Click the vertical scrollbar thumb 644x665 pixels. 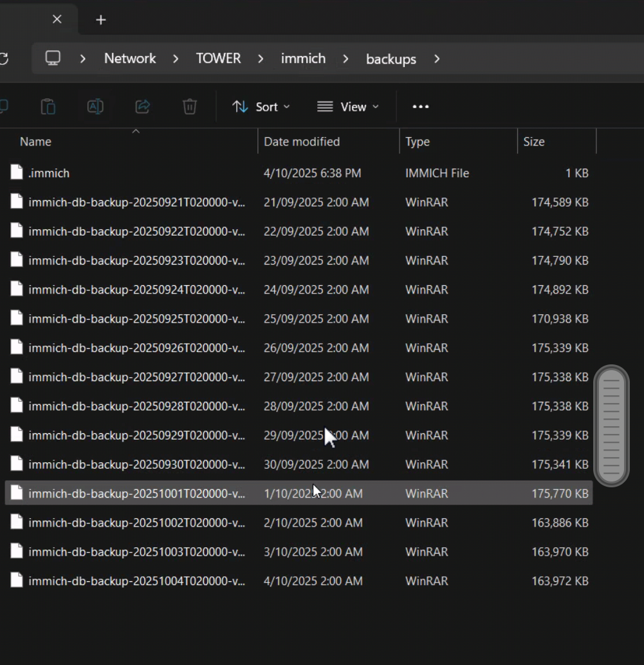point(611,426)
